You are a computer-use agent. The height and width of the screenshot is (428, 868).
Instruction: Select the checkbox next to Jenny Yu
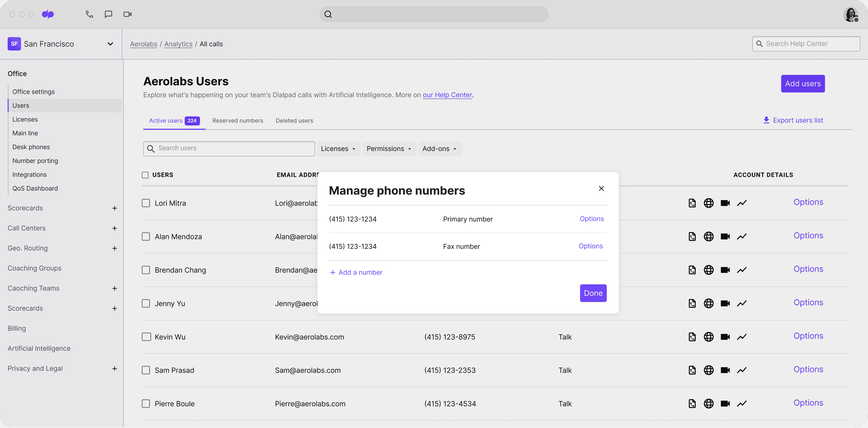tap(146, 303)
